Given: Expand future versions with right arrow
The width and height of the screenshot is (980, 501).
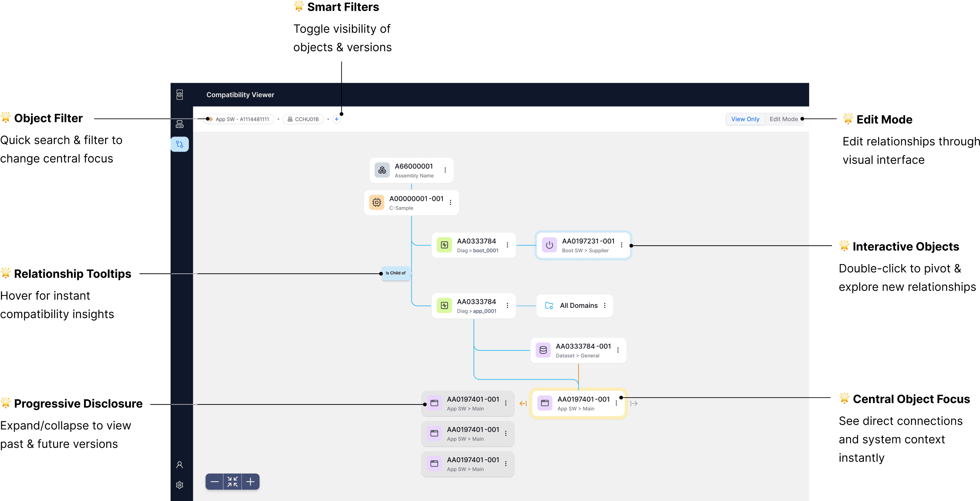Looking at the screenshot, I should [634, 404].
